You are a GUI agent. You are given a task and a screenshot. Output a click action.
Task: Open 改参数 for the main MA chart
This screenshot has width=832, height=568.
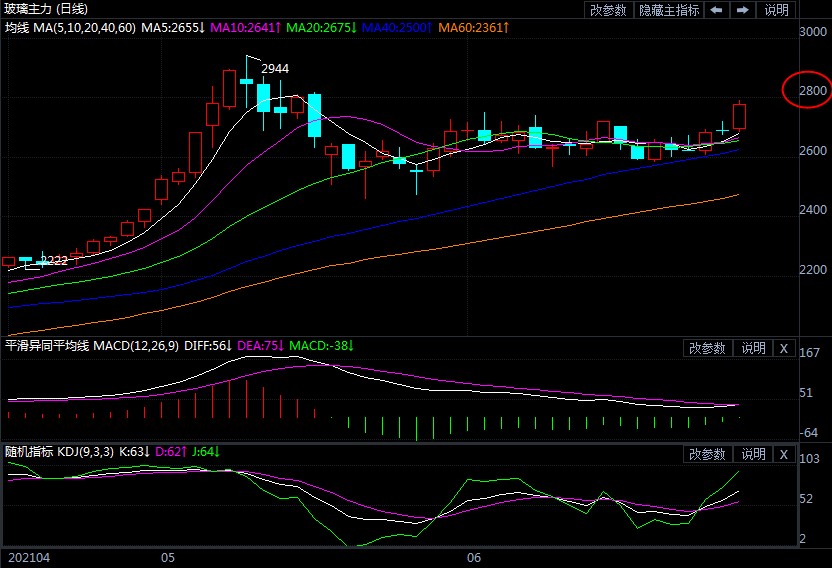(x=608, y=10)
